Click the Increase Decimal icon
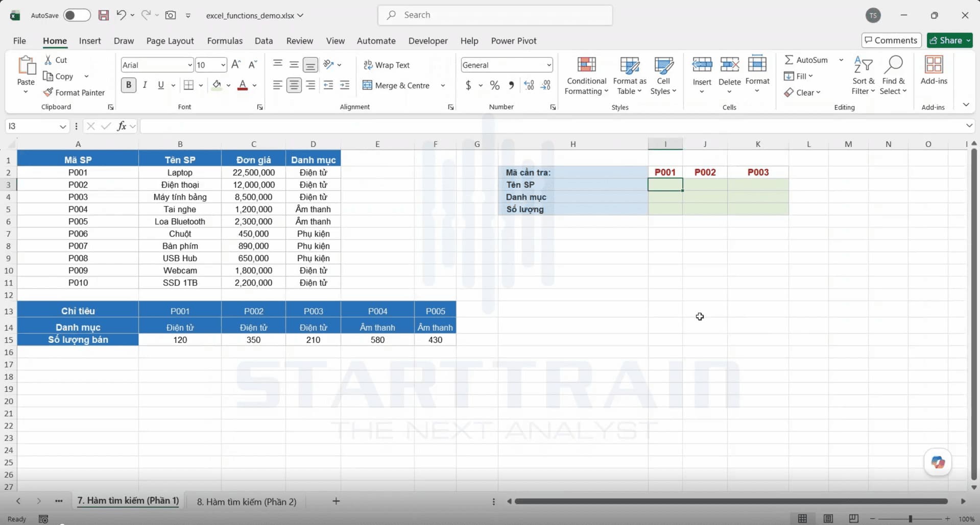The image size is (980, 525). (x=529, y=85)
